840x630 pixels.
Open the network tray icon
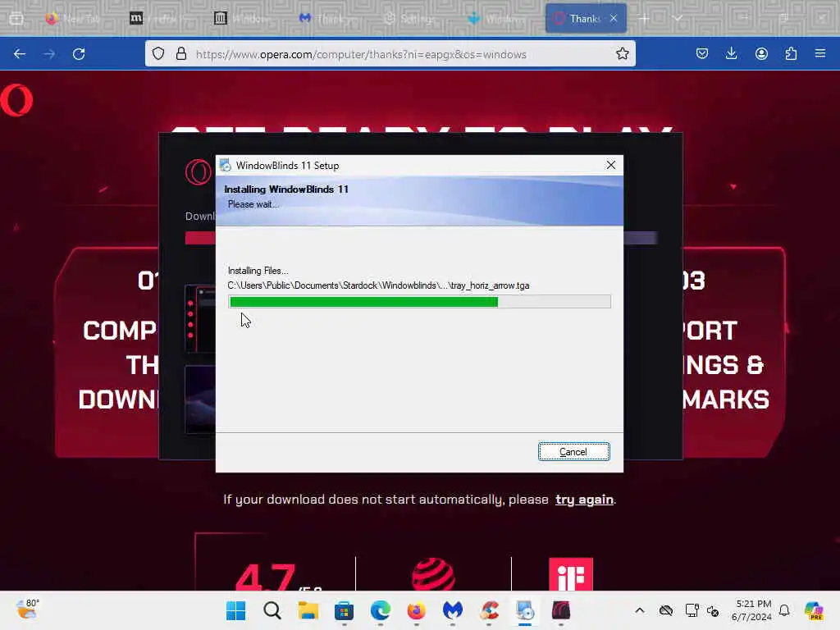tap(692, 610)
